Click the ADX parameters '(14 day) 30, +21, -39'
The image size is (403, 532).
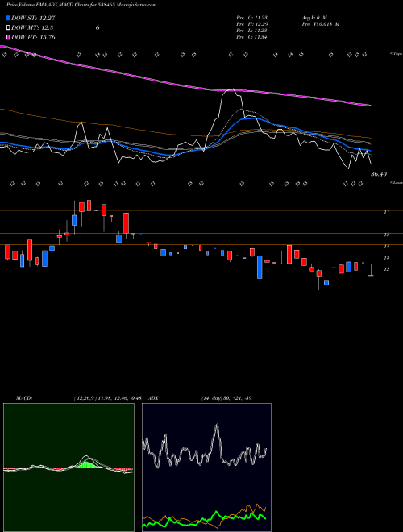(226, 398)
